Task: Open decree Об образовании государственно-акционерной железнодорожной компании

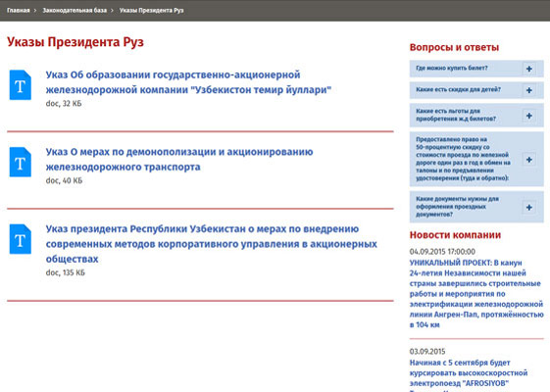Action: [188, 82]
